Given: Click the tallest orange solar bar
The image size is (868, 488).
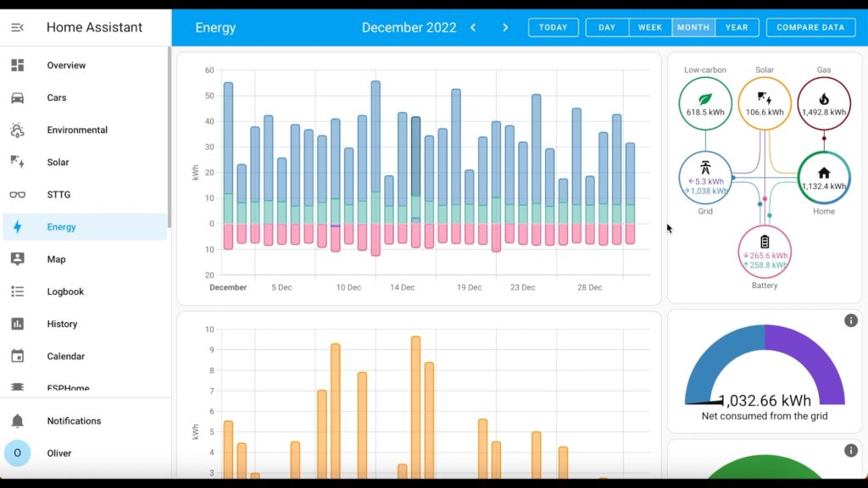Looking at the screenshot, I should point(415,408).
